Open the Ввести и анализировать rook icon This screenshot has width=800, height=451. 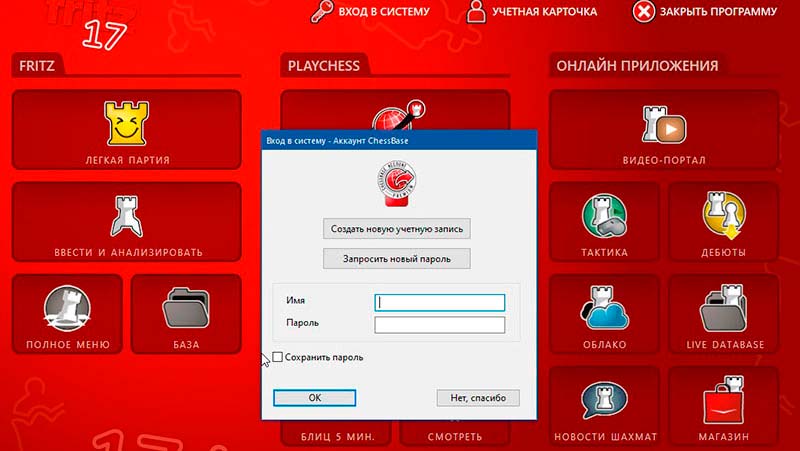[127, 216]
